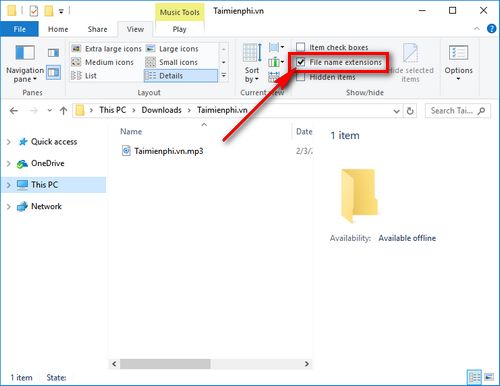This screenshot has width=500, height=386.
Task: Enable Item check boxes
Action: (x=301, y=47)
